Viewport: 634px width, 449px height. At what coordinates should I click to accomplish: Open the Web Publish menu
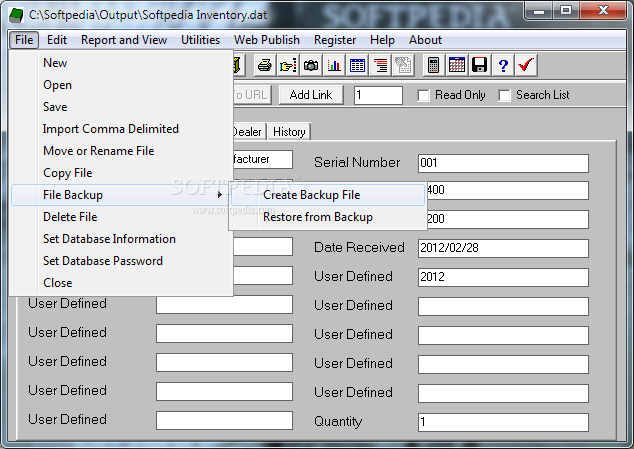(266, 40)
